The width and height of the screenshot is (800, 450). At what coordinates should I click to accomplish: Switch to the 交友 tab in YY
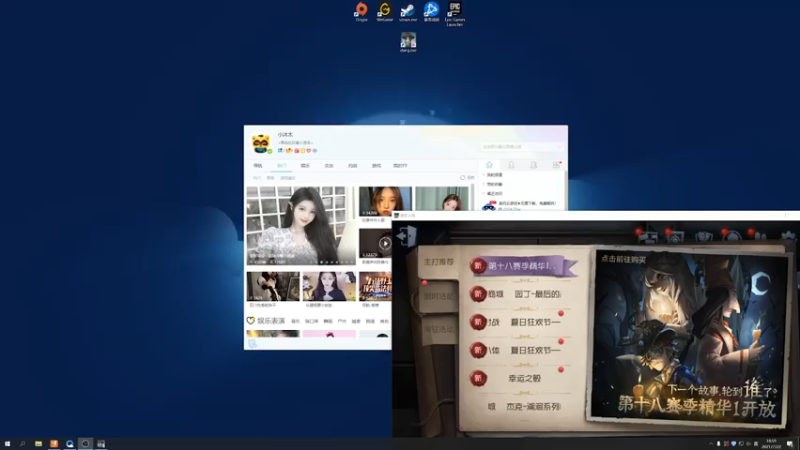[x=329, y=165]
